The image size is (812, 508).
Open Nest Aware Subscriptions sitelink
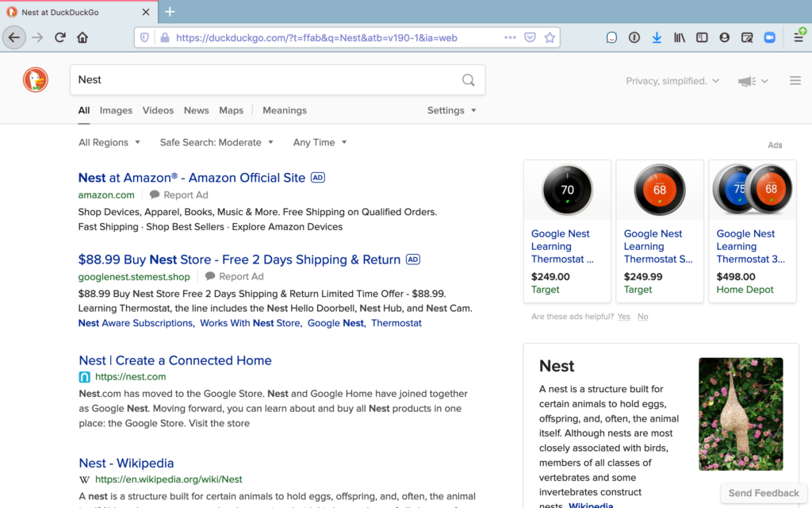(136, 323)
